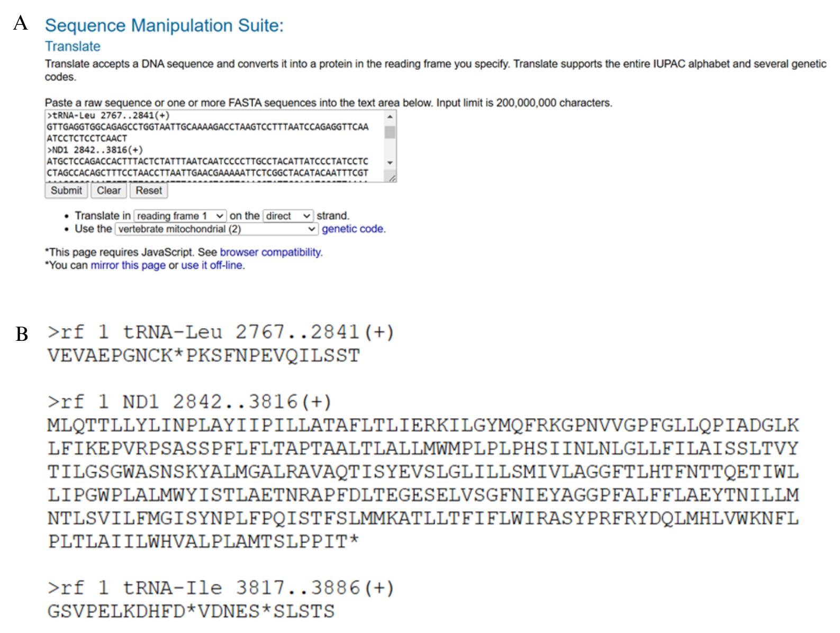Click the scrollbar thumb in sequence box
The width and height of the screenshot is (840, 633).
point(390,132)
